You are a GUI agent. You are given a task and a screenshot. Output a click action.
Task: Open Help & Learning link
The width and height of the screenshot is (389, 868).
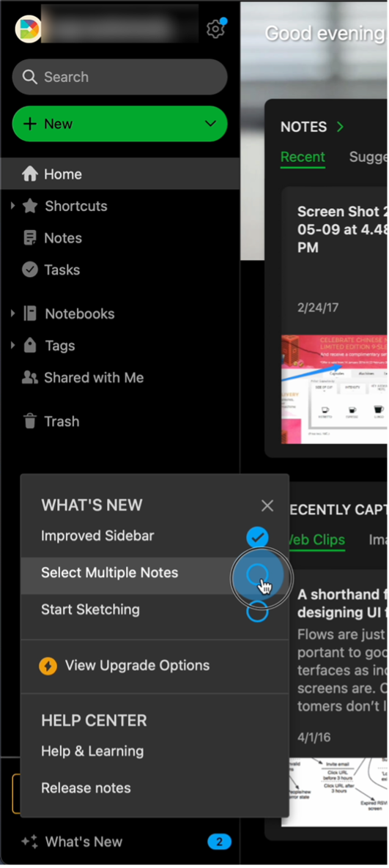click(x=92, y=752)
